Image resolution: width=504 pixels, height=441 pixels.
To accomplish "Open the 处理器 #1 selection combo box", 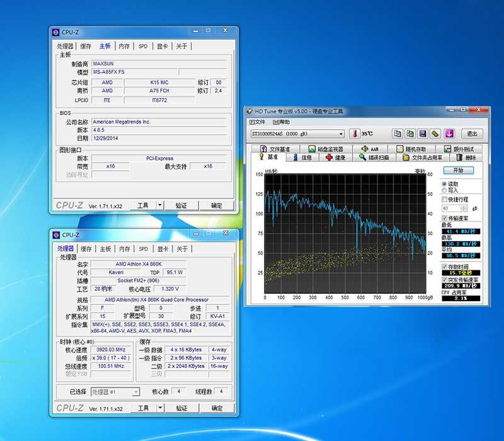I will click(115, 392).
